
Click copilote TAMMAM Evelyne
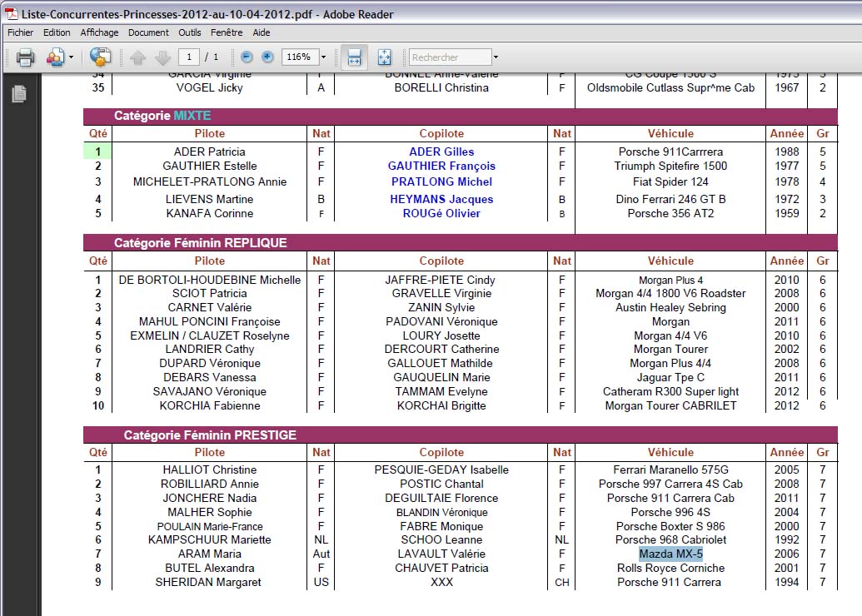(x=441, y=391)
